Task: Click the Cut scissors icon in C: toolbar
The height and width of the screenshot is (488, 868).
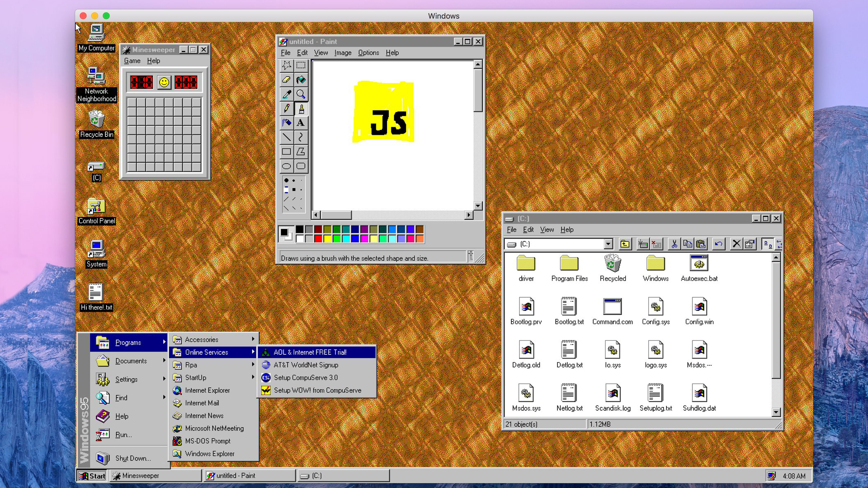Action: (x=674, y=244)
